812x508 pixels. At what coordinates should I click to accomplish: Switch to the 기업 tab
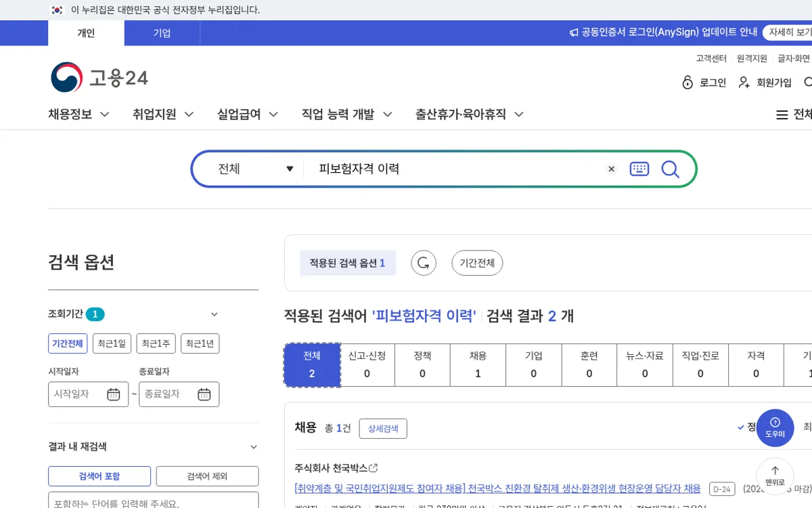(x=162, y=33)
